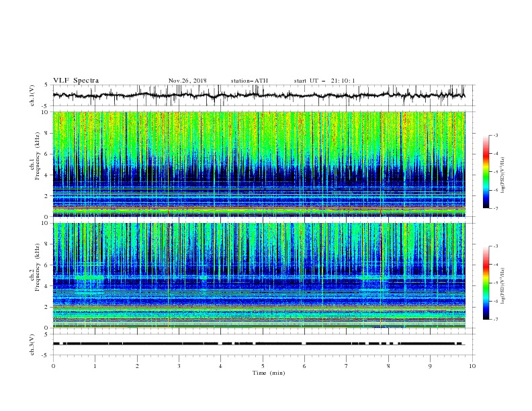This screenshot has width=532, height=411.
Task: Click the "ch.2 Frequency (kHz)" axis label
Action: tap(36, 267)
